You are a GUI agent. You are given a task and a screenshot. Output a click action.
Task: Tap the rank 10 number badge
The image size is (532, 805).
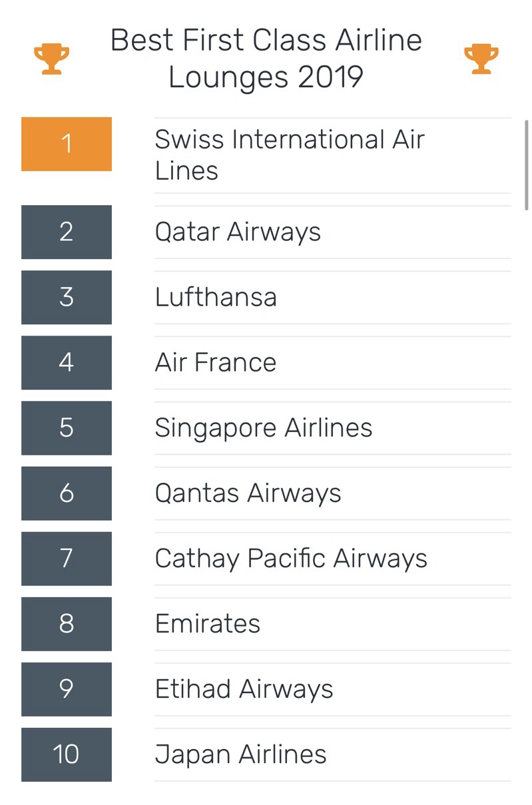(x=67, y=754)
